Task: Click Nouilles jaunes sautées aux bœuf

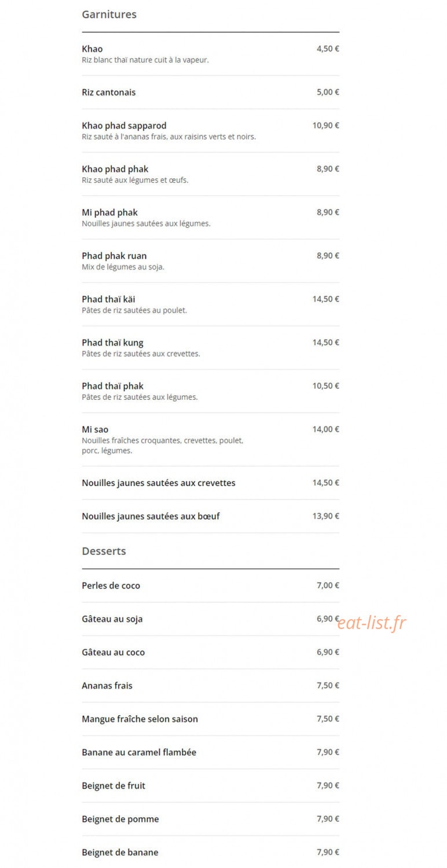Action: [210, 516]
